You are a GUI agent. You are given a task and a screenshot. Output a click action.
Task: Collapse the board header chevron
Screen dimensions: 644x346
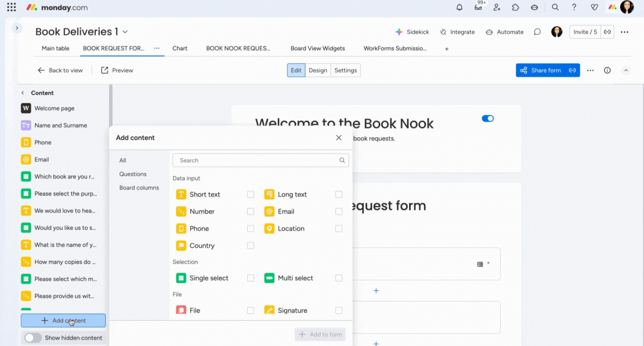(x=626, y=70)
